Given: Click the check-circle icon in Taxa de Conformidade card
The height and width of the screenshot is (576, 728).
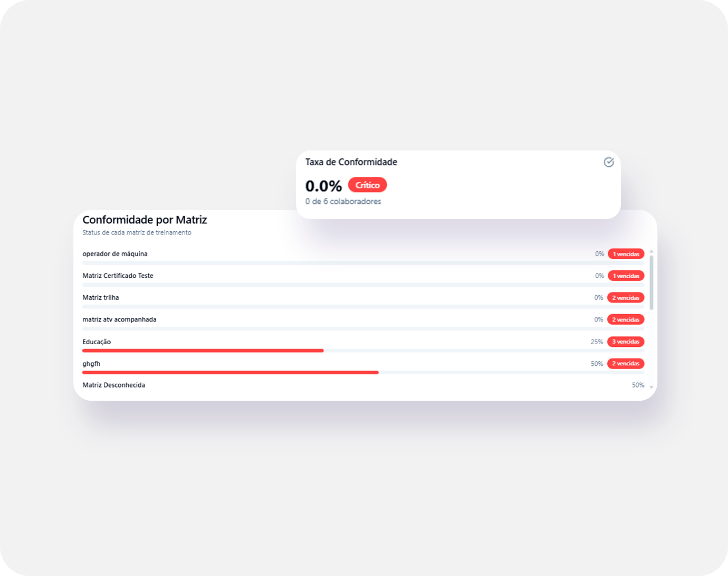Looking at the screenshot, I should coord(608,162).
